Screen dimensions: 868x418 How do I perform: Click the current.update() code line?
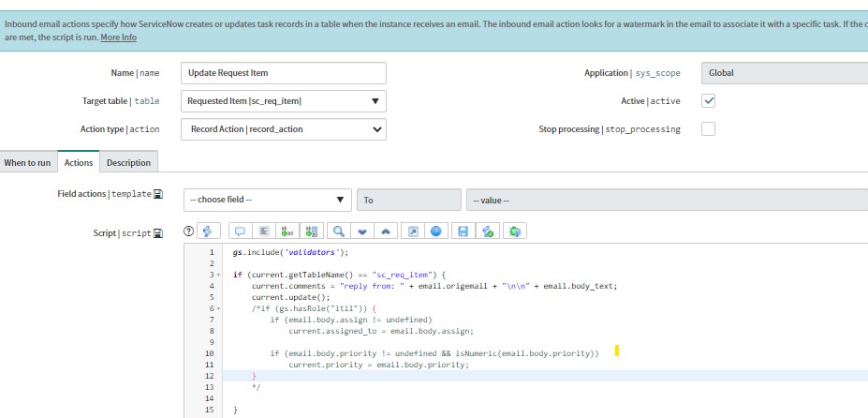290,297
